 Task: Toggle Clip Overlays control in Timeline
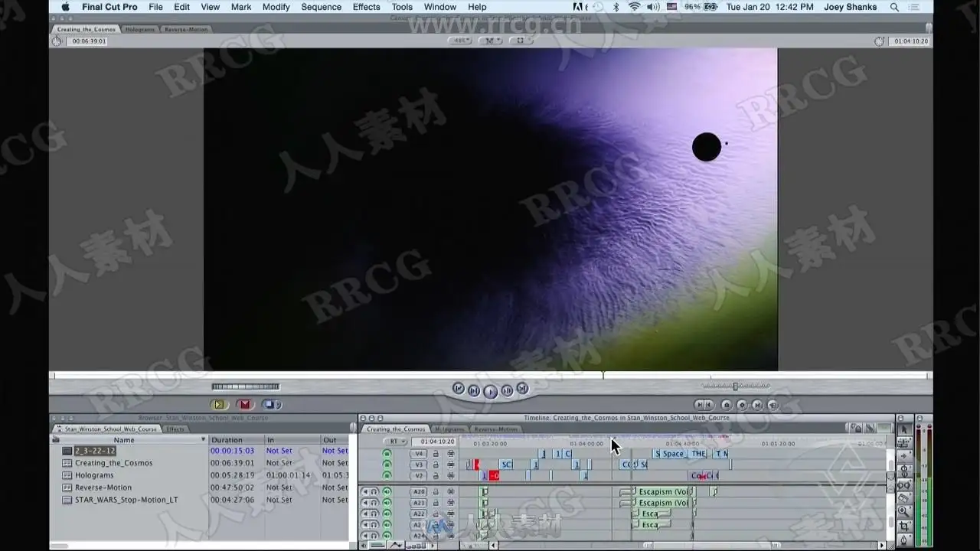[395, 546]
